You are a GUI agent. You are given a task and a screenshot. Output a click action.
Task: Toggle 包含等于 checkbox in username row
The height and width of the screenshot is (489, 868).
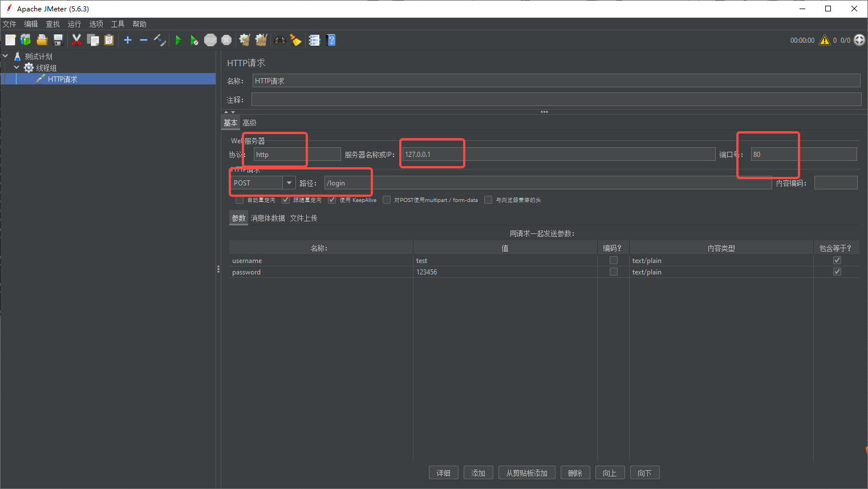click(x=837, y=260)
